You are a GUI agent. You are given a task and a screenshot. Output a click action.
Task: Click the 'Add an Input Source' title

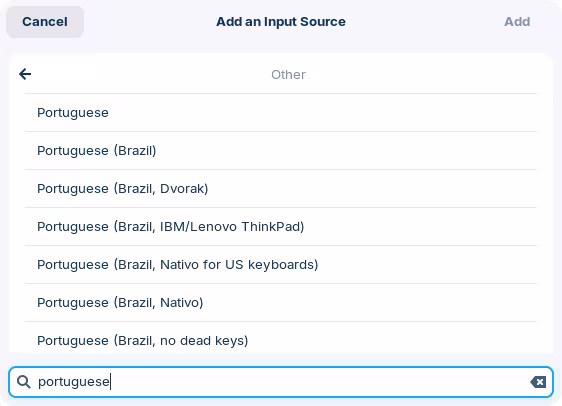pyautogui.click(x=281, y=22)
